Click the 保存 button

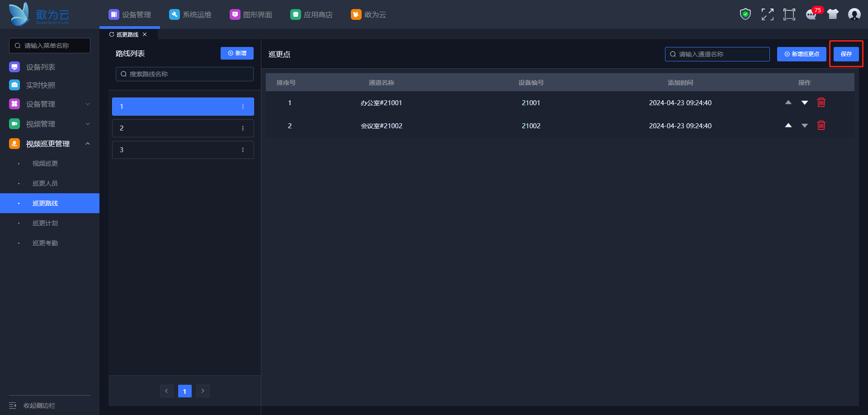pyautogui.click(x=846, y=54)
